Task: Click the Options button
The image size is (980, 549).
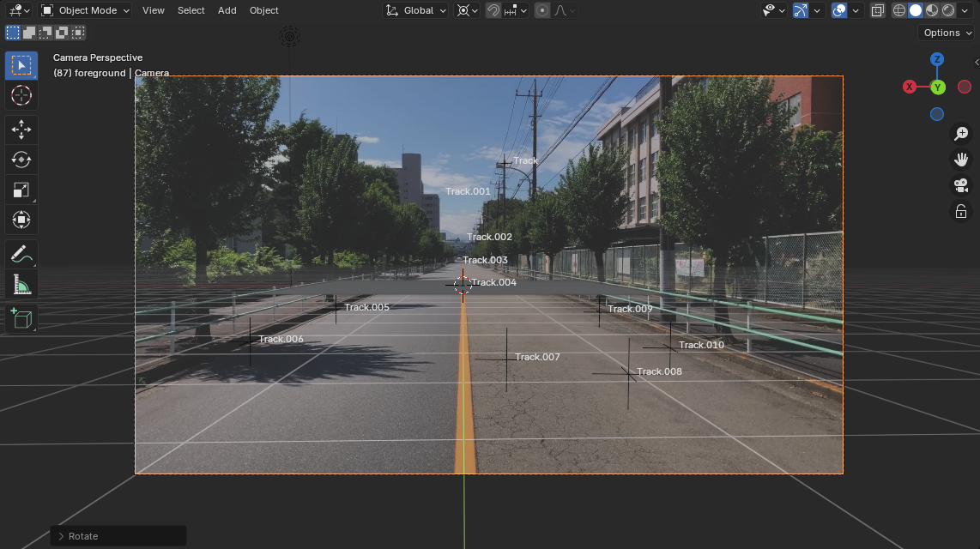Action: coord(947,33)
